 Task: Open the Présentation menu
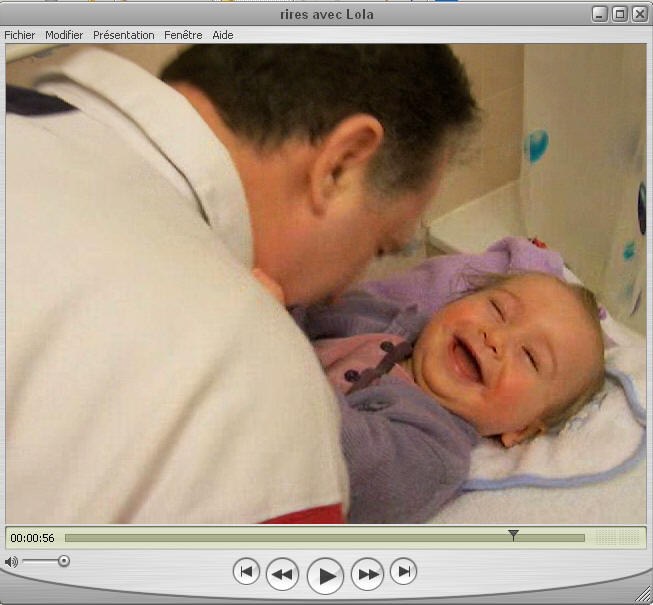[x=124, y=35]
